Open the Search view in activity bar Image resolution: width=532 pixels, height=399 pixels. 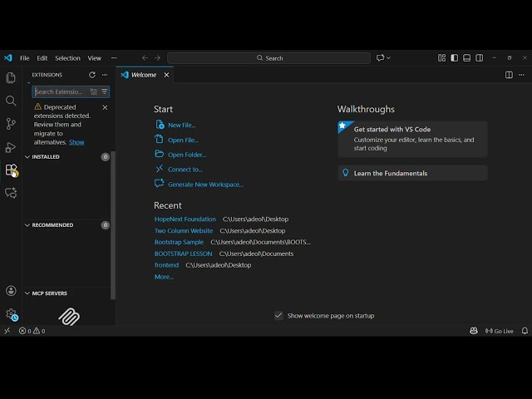[11, 101]
